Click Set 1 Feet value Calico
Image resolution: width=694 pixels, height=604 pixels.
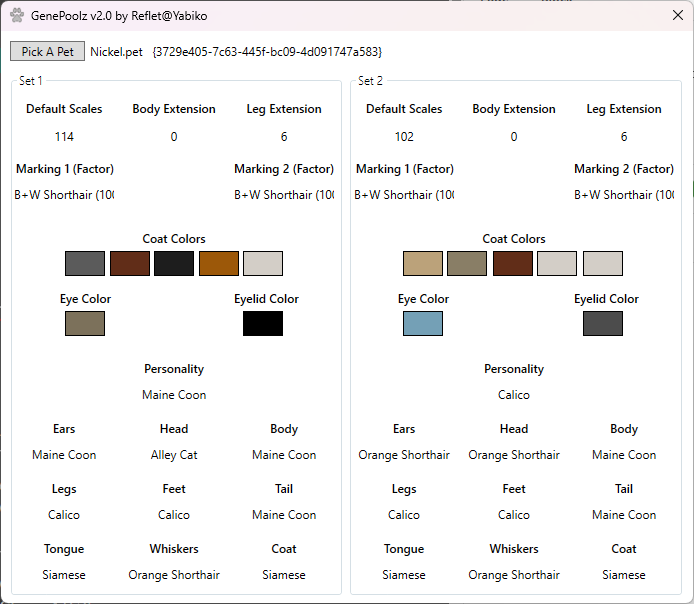pos(174,515)
